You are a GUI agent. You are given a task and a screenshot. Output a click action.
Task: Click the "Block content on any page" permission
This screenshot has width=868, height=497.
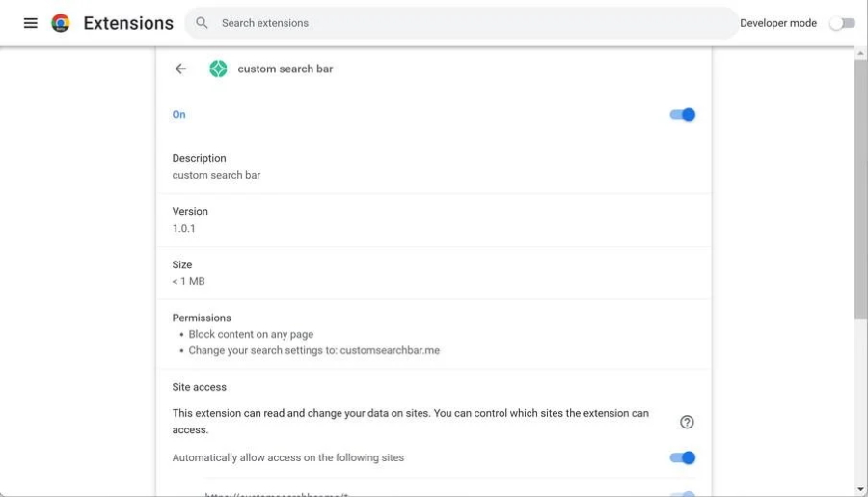(x=251, y=335)
